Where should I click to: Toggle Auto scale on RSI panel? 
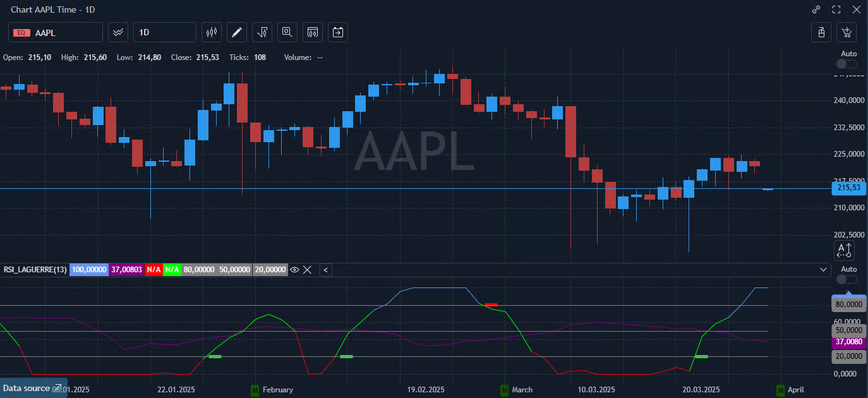tap(847, 279)
